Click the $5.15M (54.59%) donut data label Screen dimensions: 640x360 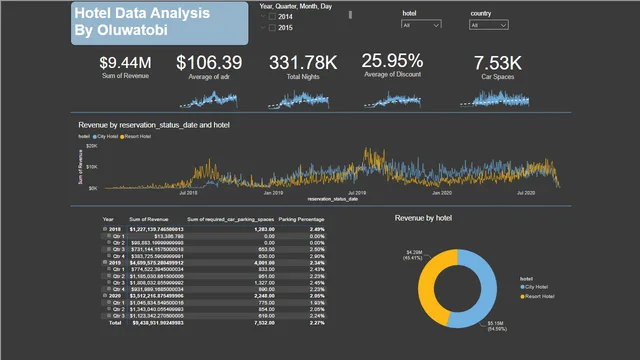(497, 326)
